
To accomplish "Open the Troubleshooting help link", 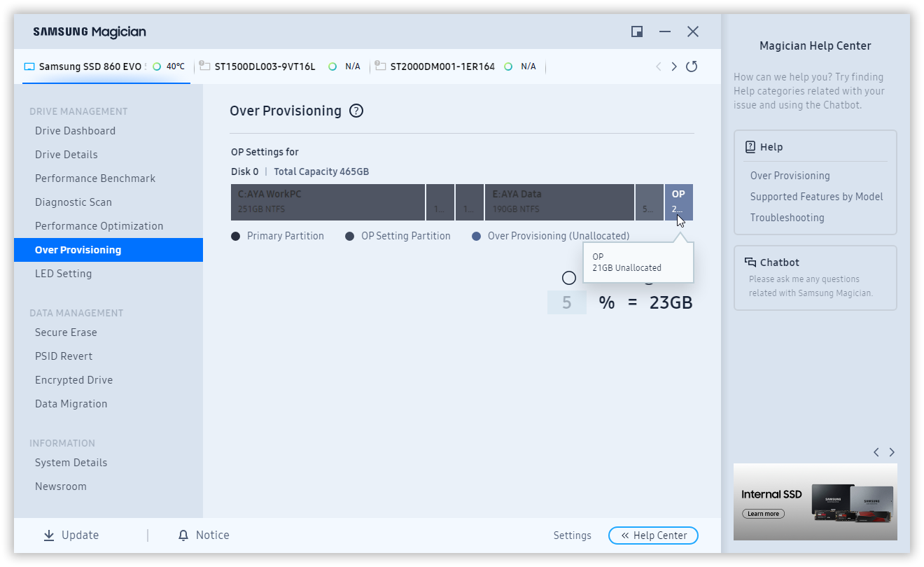I will [x=787, y=218].
